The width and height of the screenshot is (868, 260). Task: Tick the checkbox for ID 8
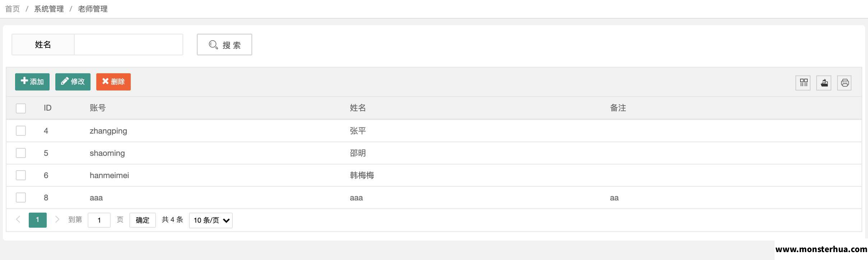[x=21, y=198]
